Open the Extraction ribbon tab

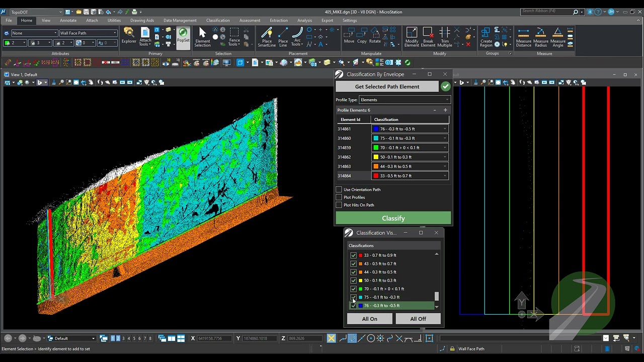278,21
